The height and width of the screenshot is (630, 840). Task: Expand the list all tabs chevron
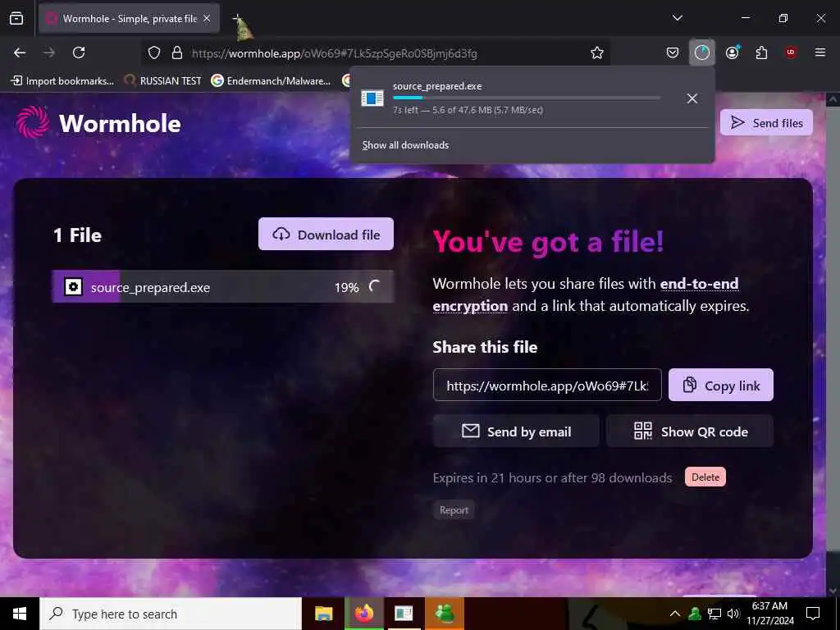(x=677, y=18)
